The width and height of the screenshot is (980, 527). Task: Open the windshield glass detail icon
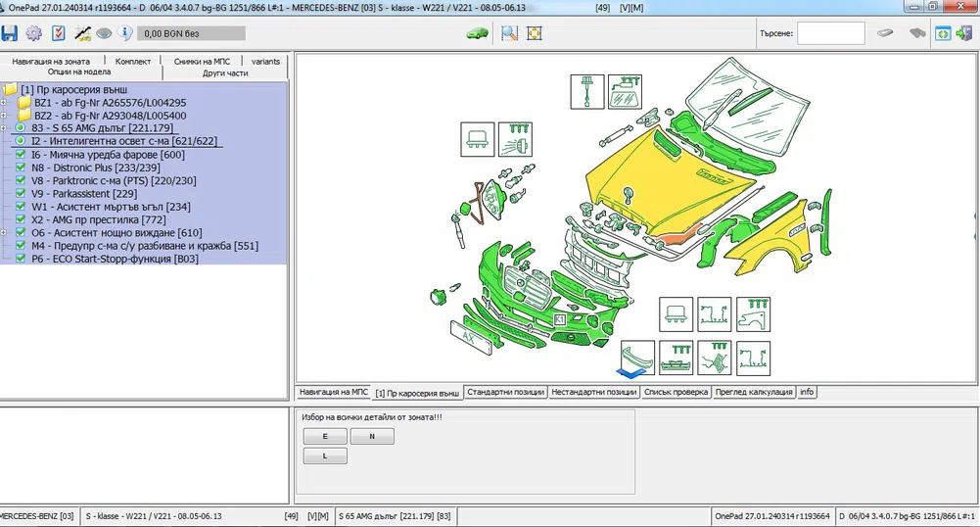[x=625, y=92]
